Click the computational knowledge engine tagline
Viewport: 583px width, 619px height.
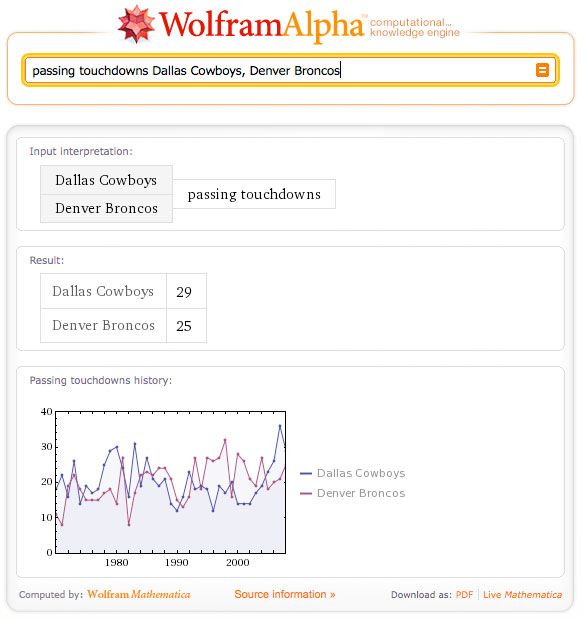point(414,27)
